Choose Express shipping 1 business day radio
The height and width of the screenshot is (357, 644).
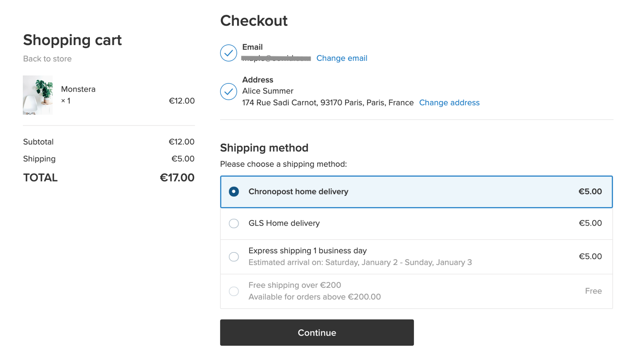point(234,257)
